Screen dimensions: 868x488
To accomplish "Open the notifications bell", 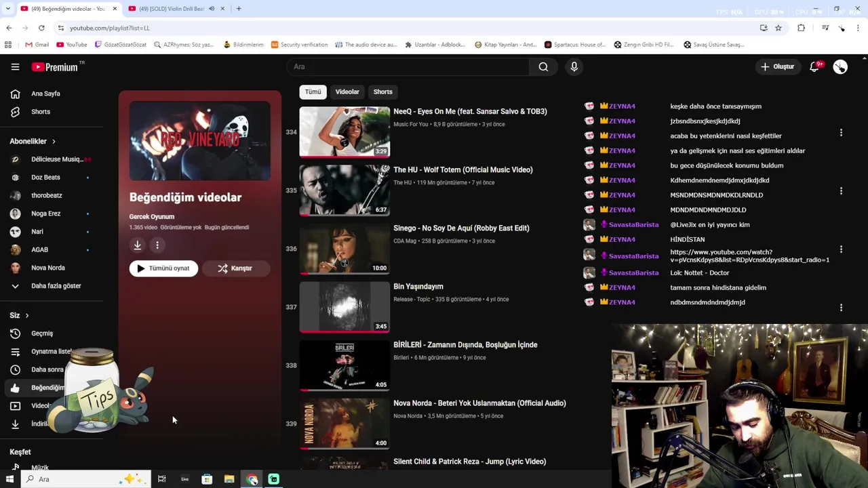I will 815,67.
